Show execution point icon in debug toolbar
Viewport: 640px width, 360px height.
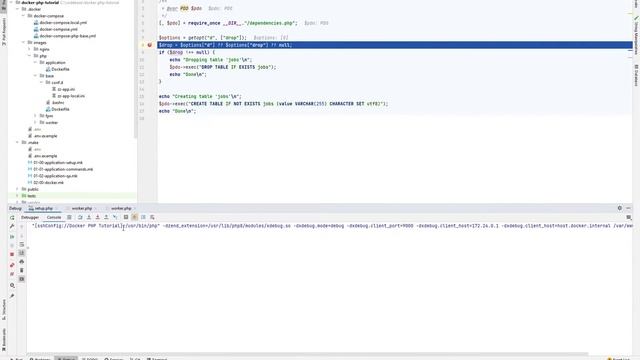(x=69, y=218)
